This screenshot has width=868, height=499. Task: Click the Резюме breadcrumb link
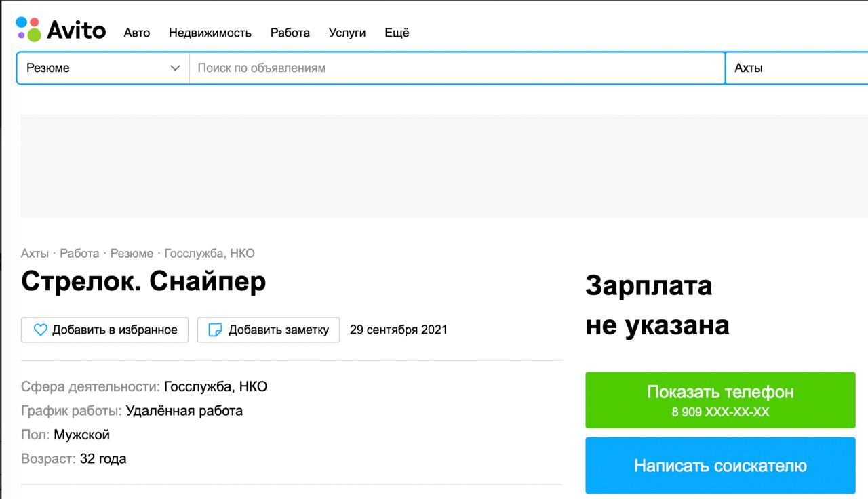click(x=132, y=254)
